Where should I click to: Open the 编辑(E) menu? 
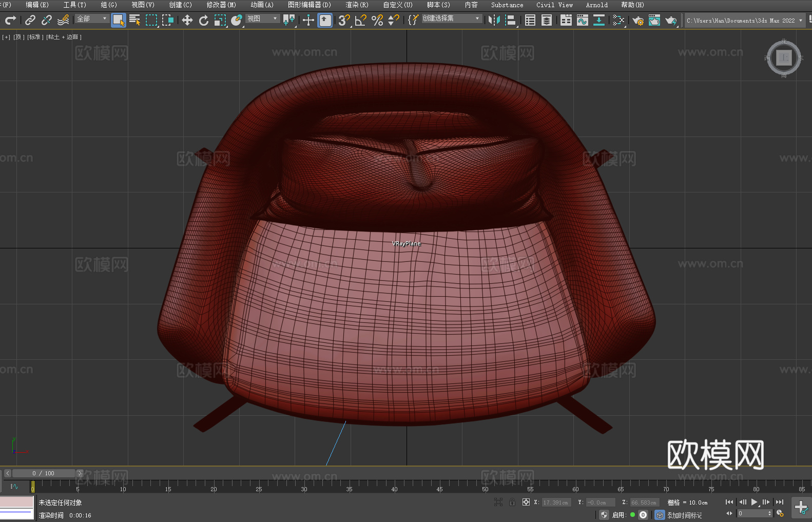point(37,5)
